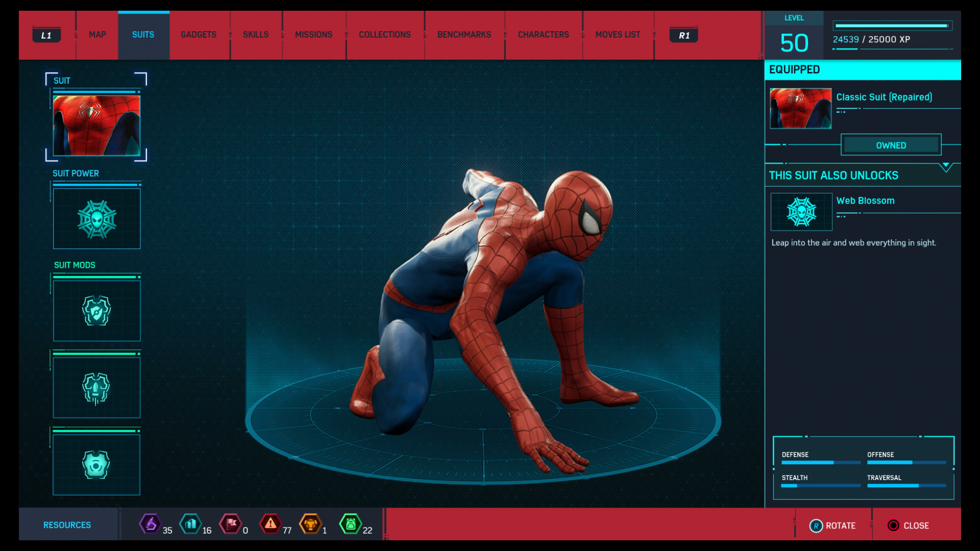This screenshot has width=980, height=551.
Task: Click the XP progress bar
Action: click(x=892, y=26)
